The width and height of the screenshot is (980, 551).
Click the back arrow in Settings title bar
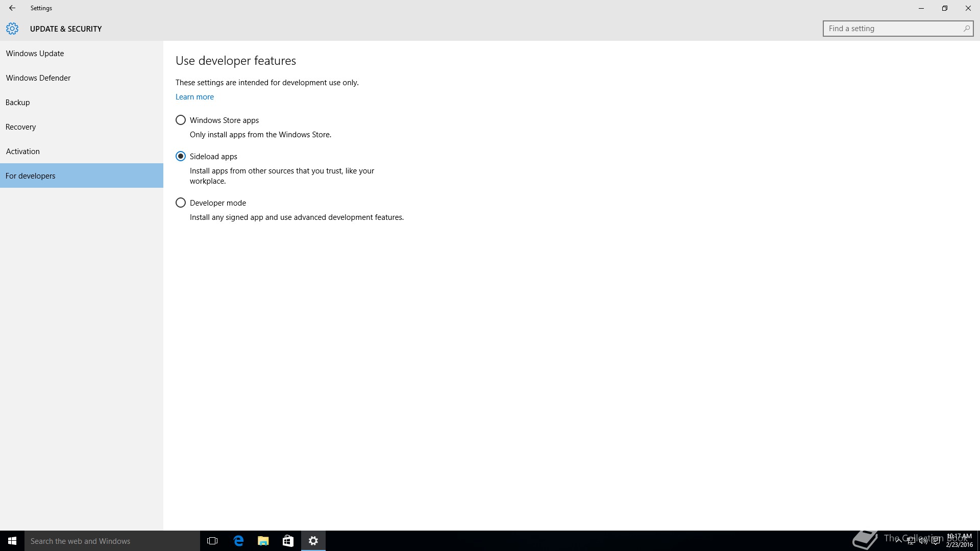pos(12,8)
